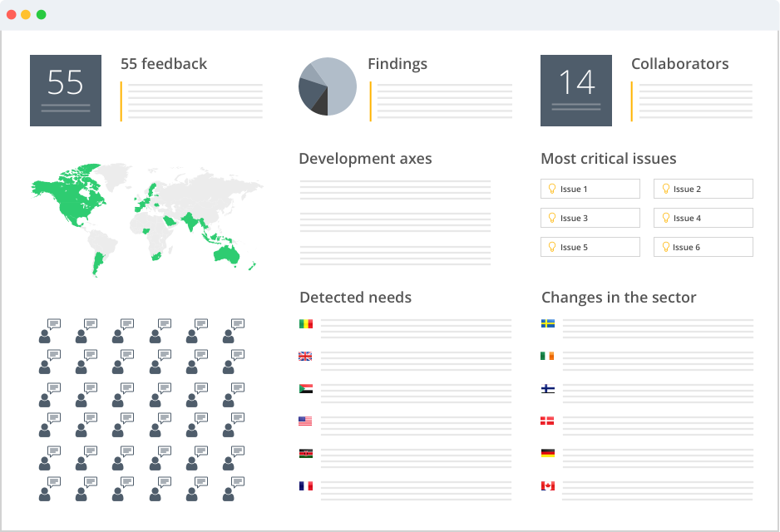Open the Issue 1 item

590,189
